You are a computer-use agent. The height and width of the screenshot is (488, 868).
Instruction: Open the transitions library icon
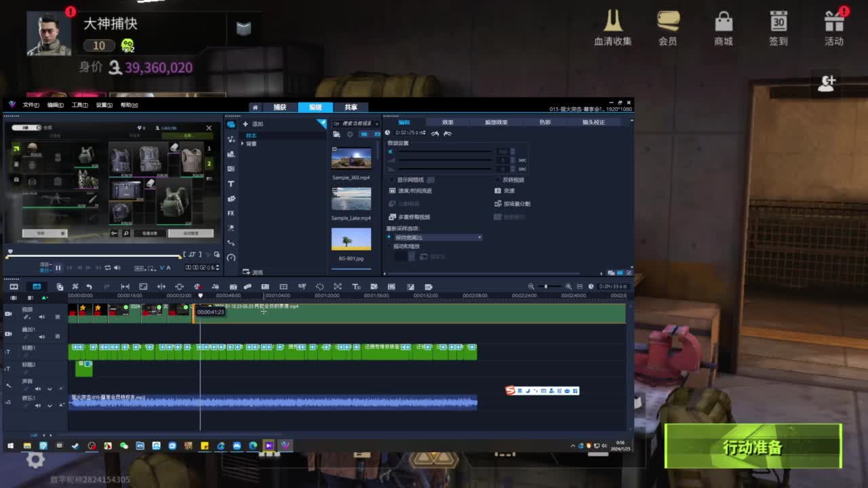click(x=231, y=169)
